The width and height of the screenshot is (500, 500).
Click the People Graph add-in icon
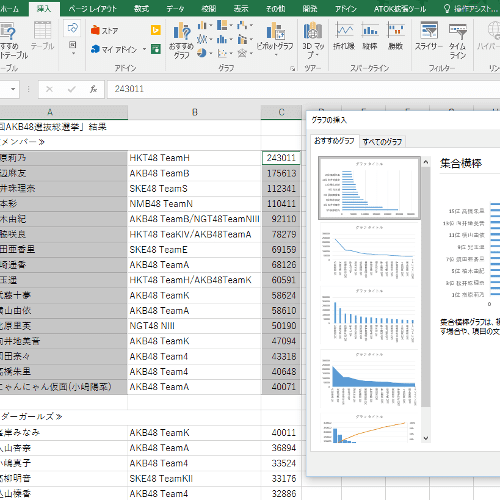[x=156, y=49]
